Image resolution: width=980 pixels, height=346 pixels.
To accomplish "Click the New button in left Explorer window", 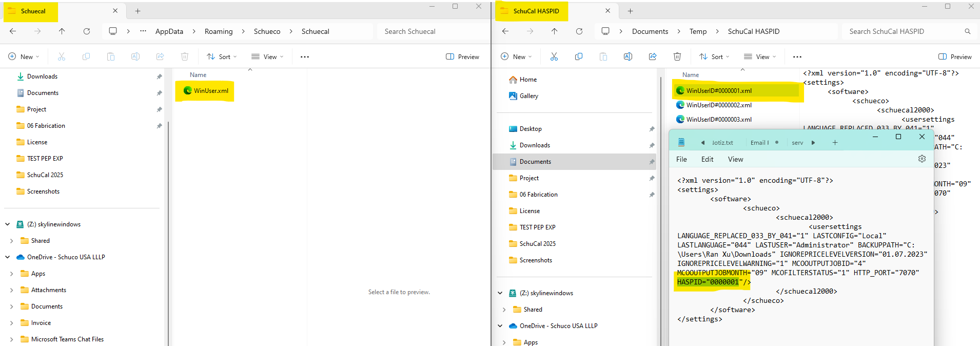I will pos(24,56).
